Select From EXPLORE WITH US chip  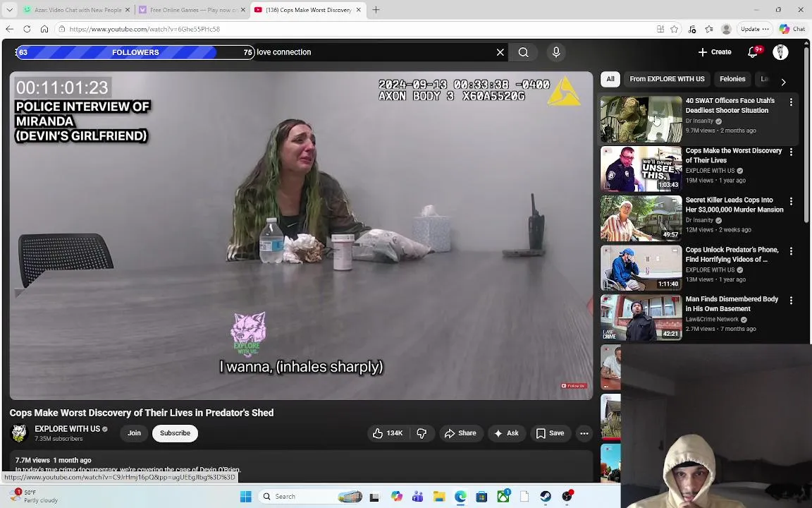click(667, 79)
